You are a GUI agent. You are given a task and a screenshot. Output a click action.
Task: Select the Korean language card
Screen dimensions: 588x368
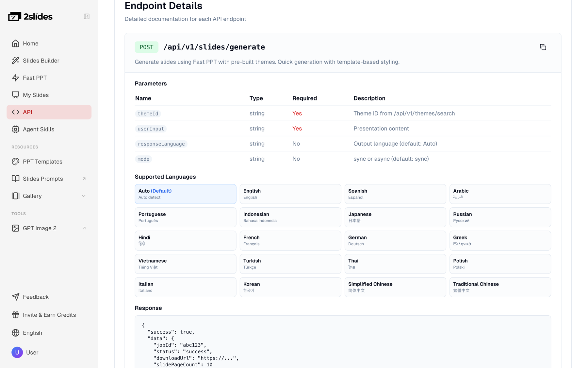(290, 287)
